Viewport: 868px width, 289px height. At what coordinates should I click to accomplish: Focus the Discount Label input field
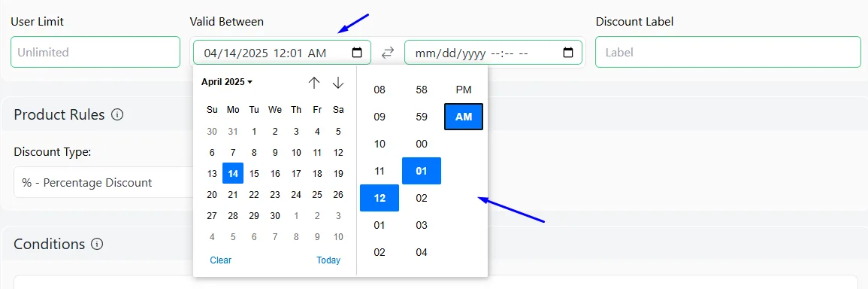pyautogui.click(x=728, y=52)
